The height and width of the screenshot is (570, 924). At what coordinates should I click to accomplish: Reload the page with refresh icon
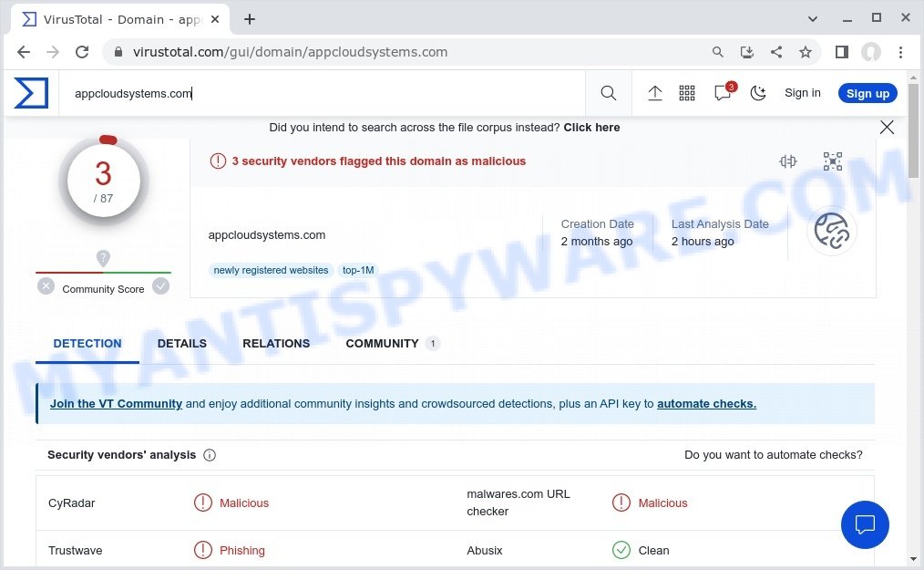tap(82, 52)
